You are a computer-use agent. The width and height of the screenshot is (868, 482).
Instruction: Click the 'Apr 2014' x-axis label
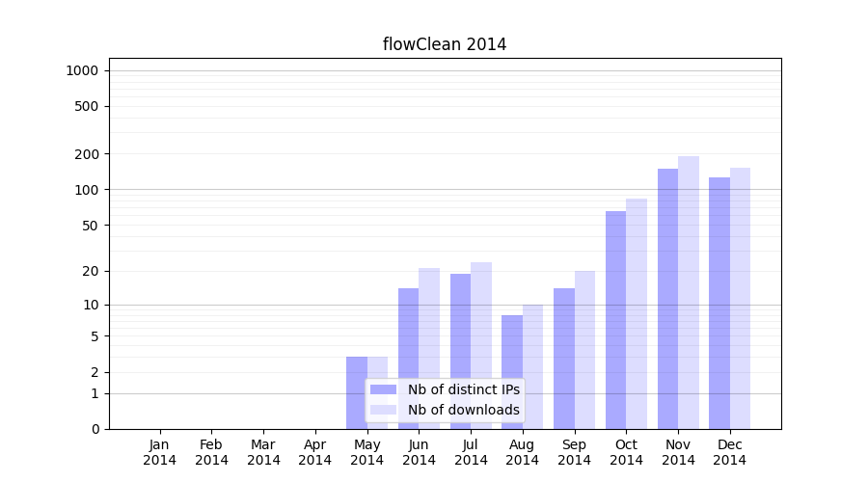(315, 452)
